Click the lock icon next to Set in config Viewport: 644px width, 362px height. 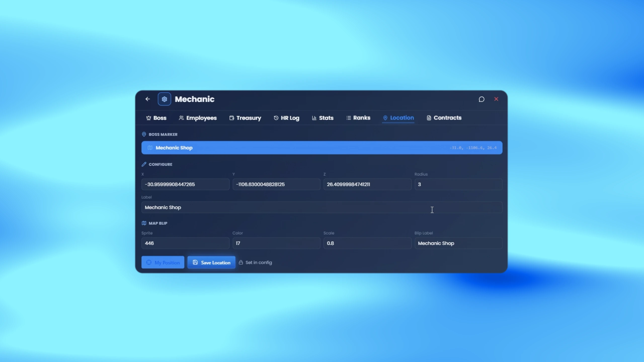click(241, 262)
